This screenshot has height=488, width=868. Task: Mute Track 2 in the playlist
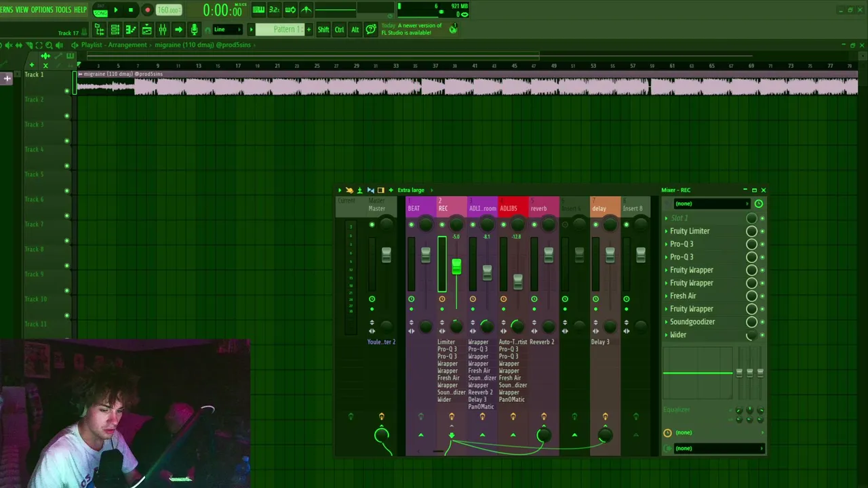click(67, 115)
